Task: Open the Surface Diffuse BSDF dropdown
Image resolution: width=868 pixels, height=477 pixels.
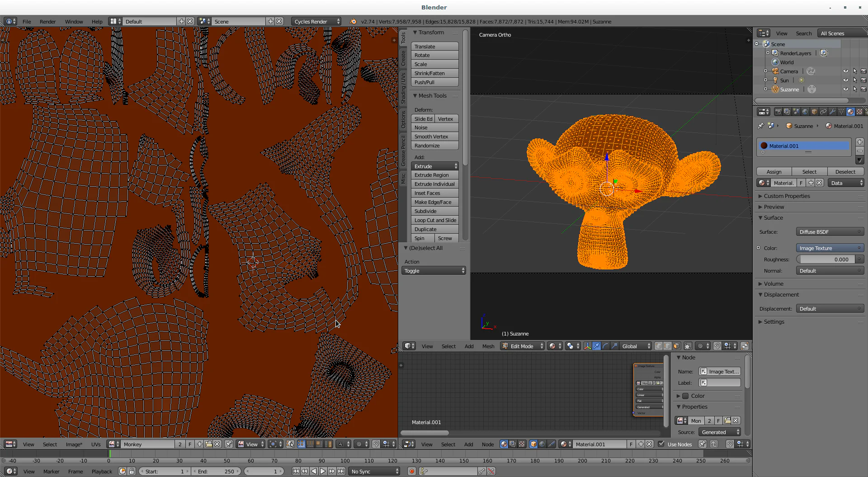Action: pyautogui.click(x=830, y=232)
